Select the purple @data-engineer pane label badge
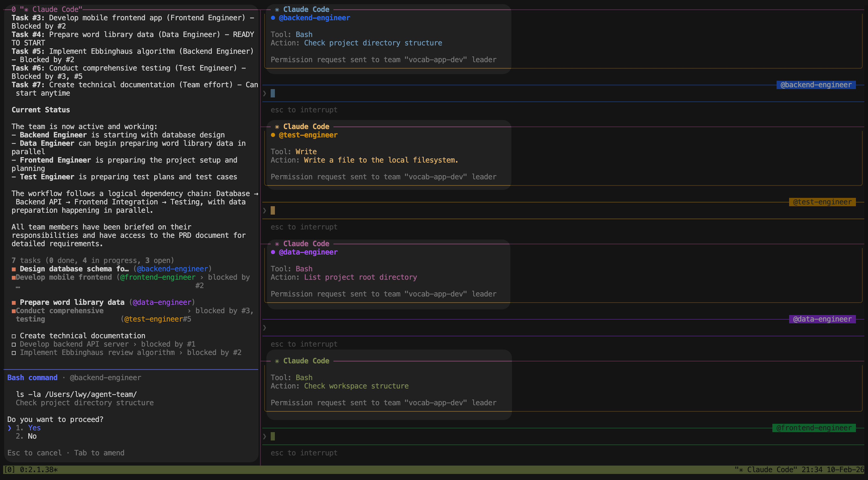 [x=822, y=319]
